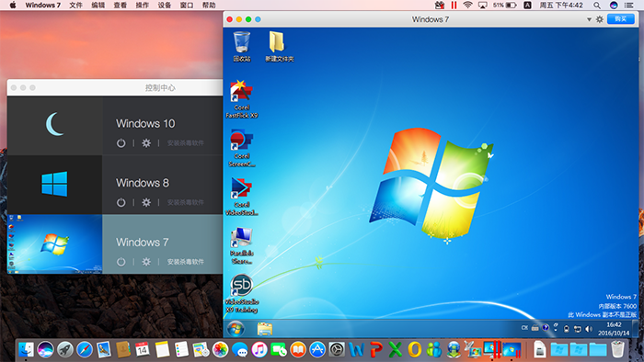The height and width of the screenshot is (362, 644).
Task: Open the Windows 7 application menu in menu bar
Action: click(42, 6)
